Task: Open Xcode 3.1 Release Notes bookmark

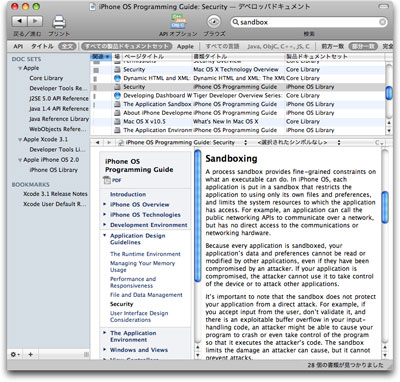Action: (55, 194)
